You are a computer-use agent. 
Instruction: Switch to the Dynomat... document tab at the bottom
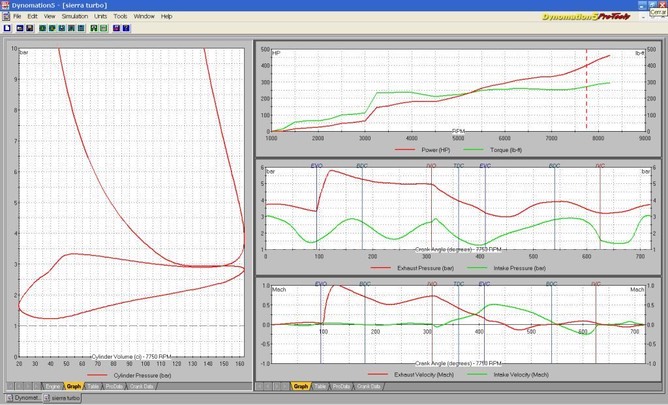point(24,398)
